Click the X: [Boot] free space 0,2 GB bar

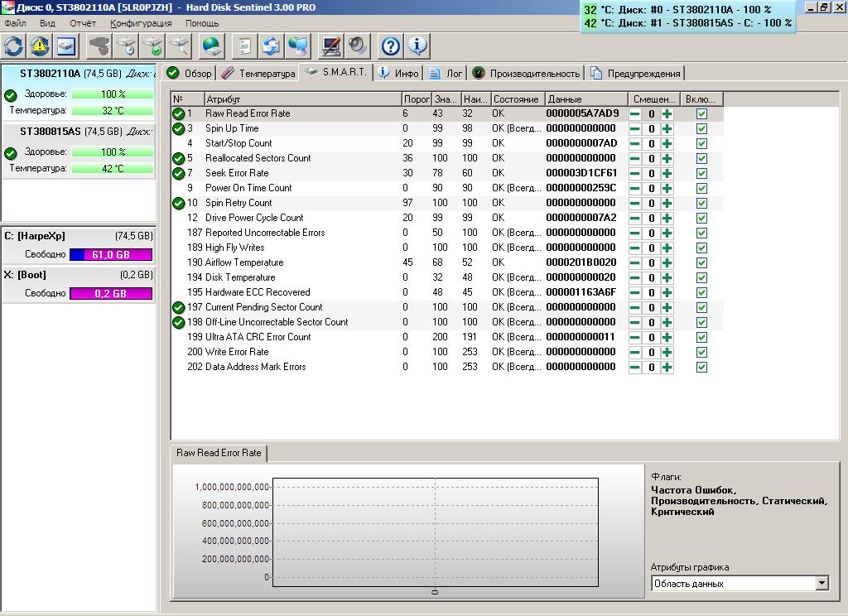(111, 294)
